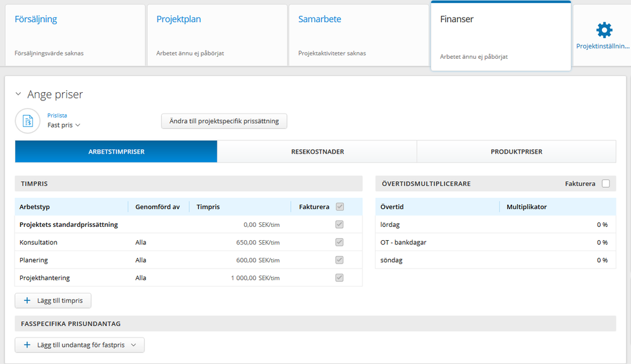Image resolution: width=631 pixels, height=364 pixels.
Task: Open the Projektplan section tab
Action: [217, 35]
